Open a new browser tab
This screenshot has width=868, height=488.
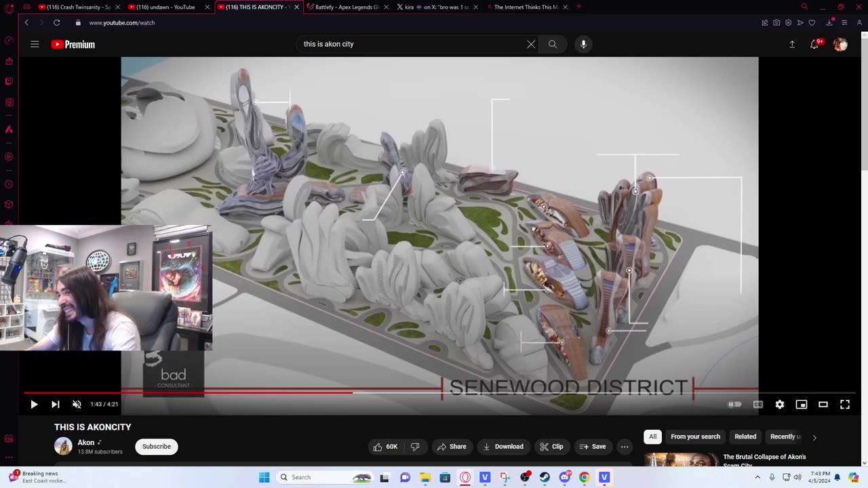point(578,7)
